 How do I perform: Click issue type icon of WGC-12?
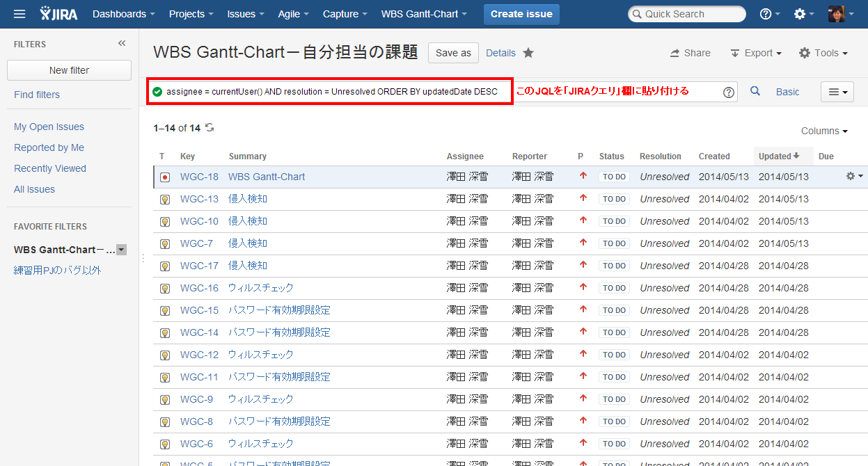(165, 355)
